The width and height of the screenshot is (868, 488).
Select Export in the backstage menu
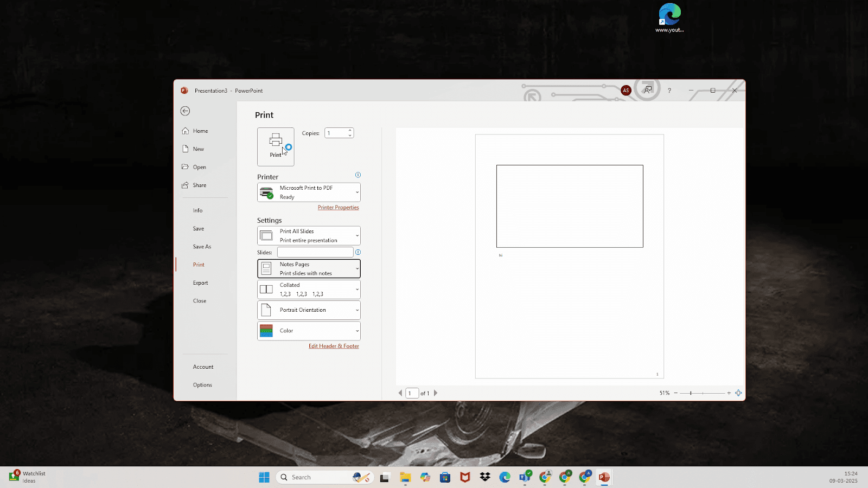pos(201,282)
